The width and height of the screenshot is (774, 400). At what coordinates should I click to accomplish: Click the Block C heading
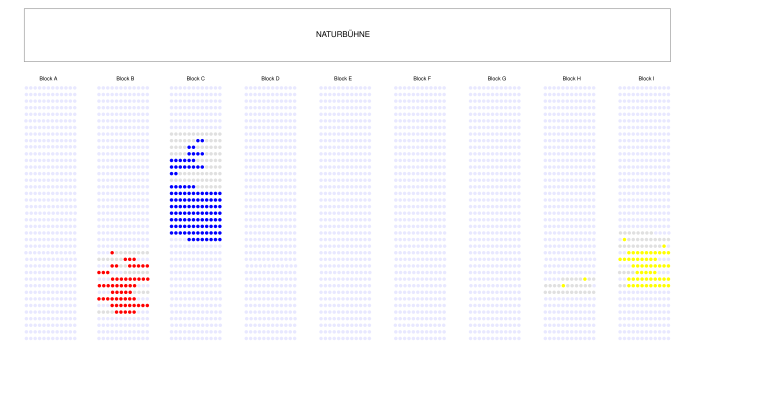point(196,78)
